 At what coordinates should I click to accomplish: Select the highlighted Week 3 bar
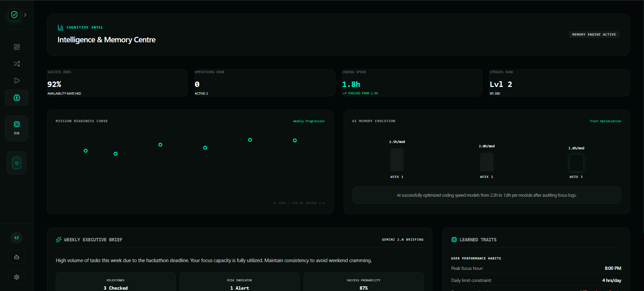point(576,163)
